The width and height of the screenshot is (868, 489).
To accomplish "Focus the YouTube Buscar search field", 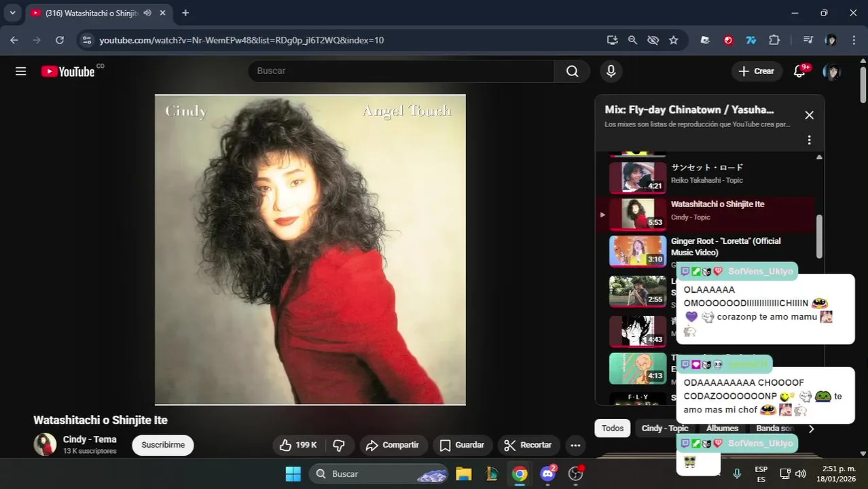I will tap(401, 71).
